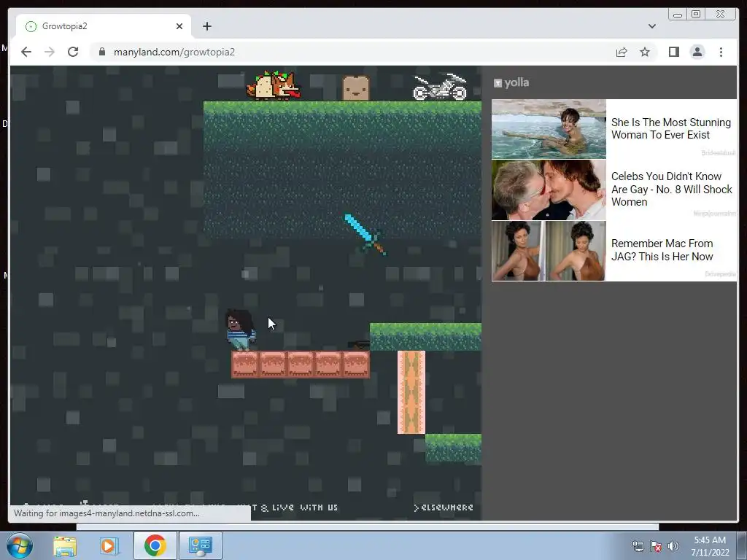Reload the manyland page

(73, 52)
